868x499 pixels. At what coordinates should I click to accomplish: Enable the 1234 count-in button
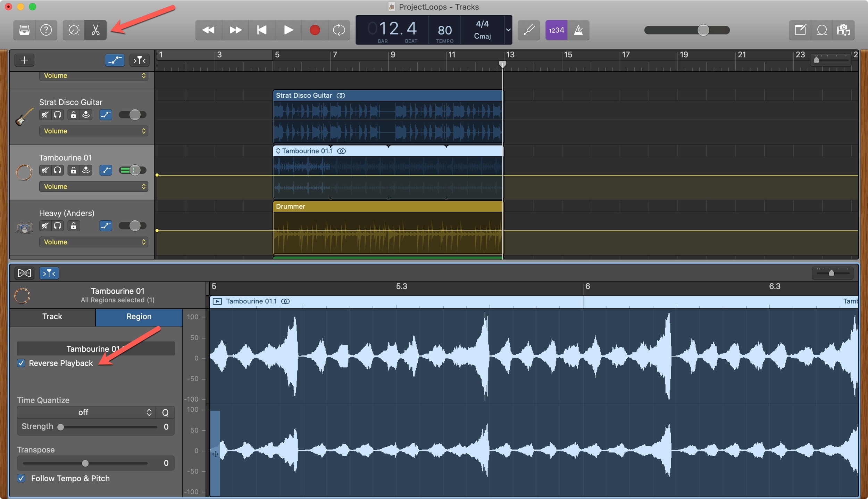tap(556, 30)
